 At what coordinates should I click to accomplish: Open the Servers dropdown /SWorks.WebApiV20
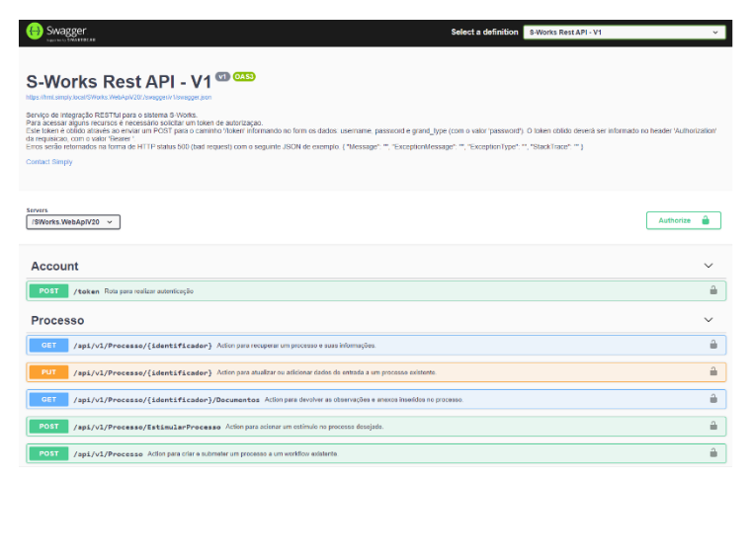pyautogui.click(x=73, y=222)
